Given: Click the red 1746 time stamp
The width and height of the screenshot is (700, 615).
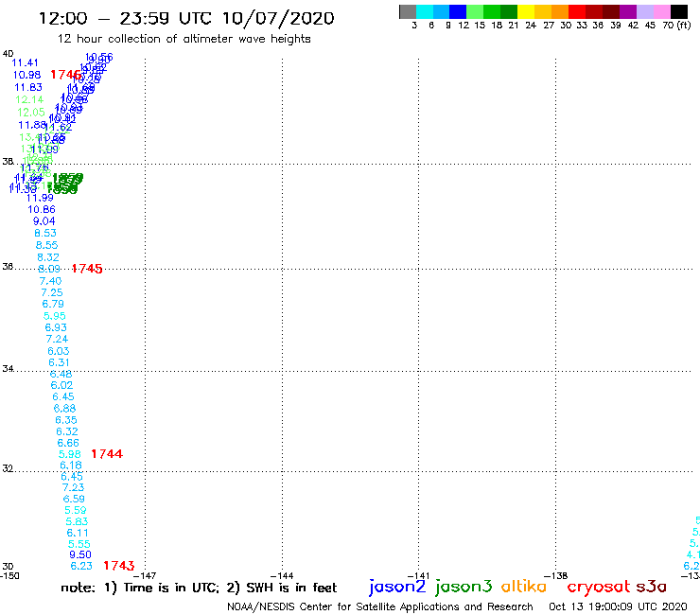Looking at the screenshot, I should point(65,75).
